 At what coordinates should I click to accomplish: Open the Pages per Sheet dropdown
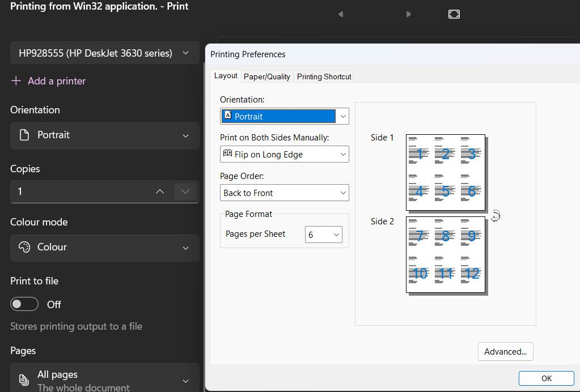tap(324, 235)
